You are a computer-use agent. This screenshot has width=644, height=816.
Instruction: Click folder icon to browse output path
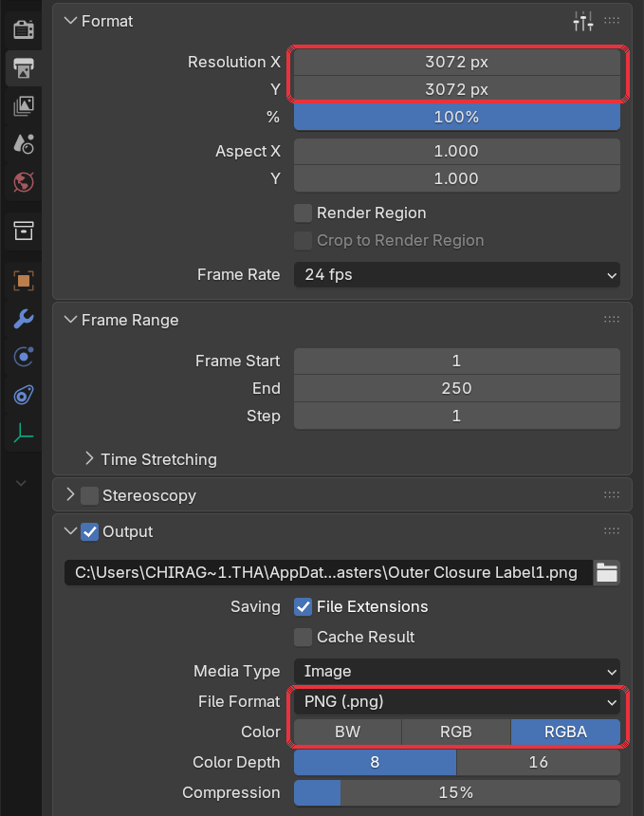pos(607,572)
